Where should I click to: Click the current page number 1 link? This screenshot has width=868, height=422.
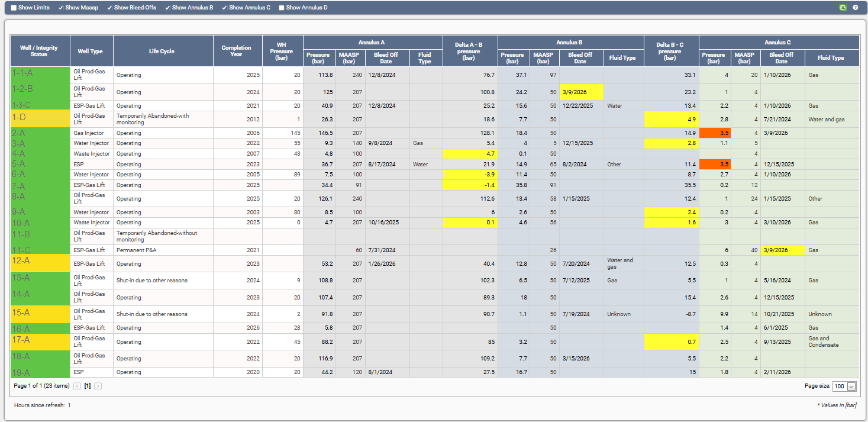pos(88,386)
